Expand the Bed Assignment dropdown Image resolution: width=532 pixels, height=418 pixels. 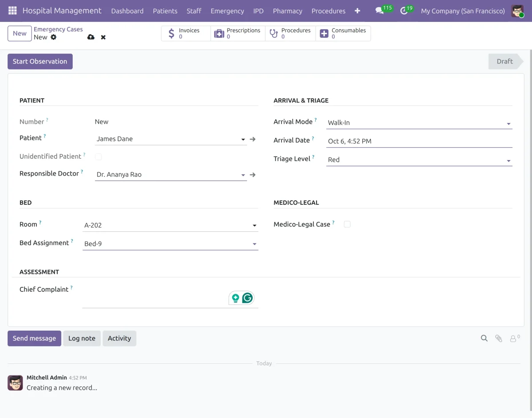(x=254, y=244)
